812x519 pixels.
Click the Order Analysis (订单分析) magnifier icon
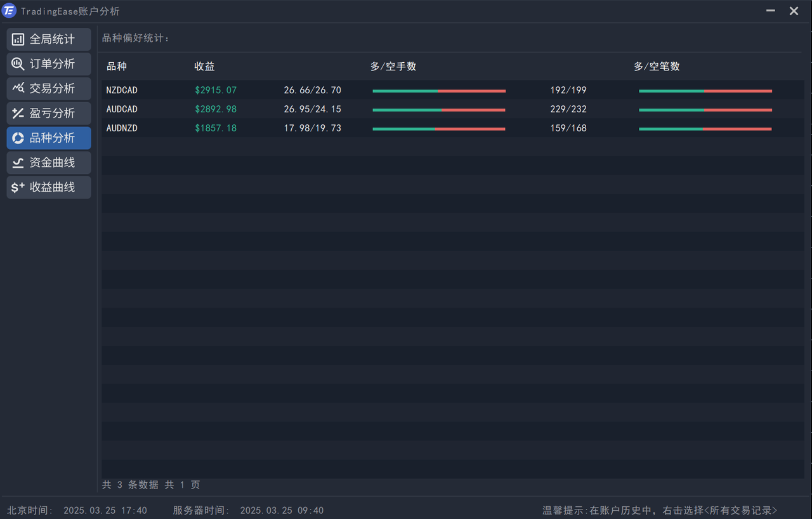[18, 64]
